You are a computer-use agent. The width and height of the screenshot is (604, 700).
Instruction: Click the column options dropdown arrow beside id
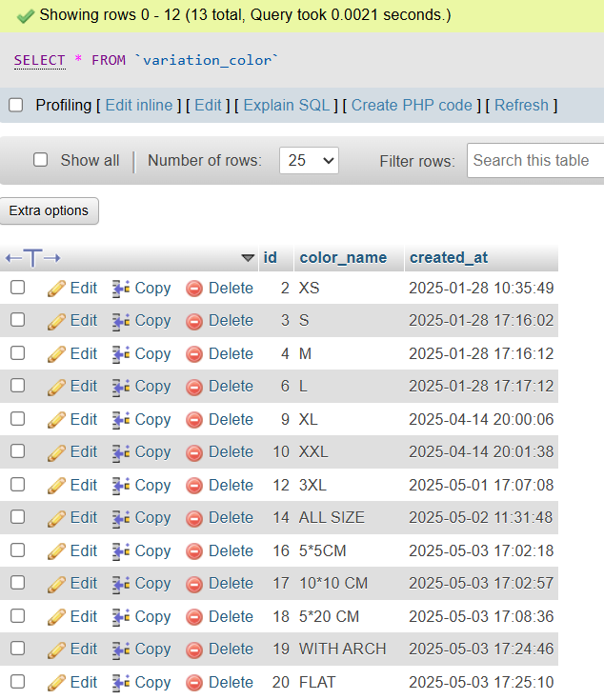(248, 258)
